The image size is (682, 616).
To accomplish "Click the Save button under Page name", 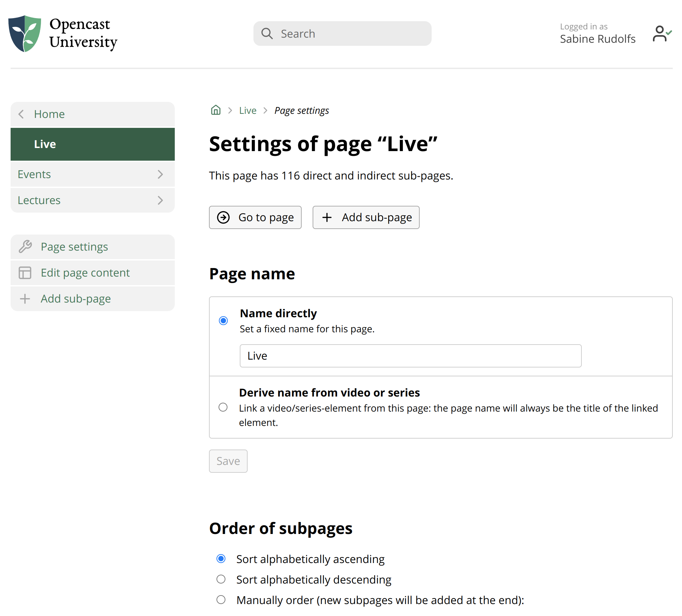I will (x=228, y=461).
